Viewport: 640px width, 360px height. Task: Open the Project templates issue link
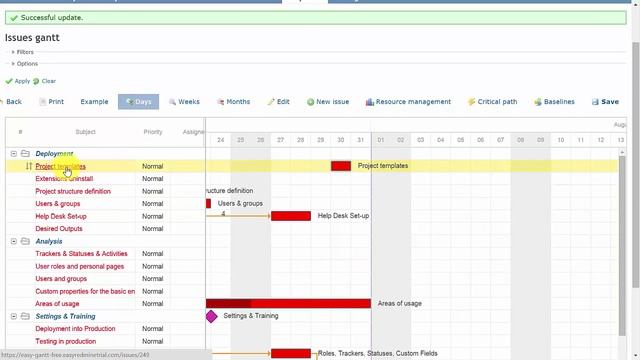point(60,167)
